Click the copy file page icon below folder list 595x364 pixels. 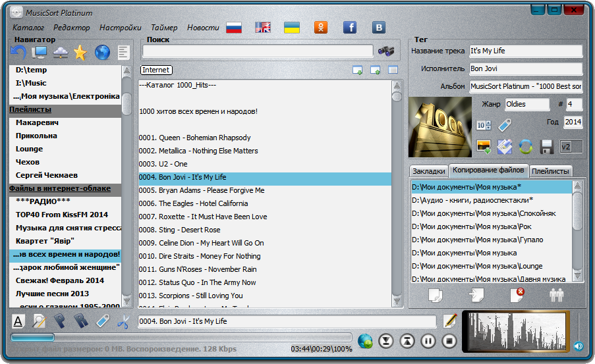[436, 296]
